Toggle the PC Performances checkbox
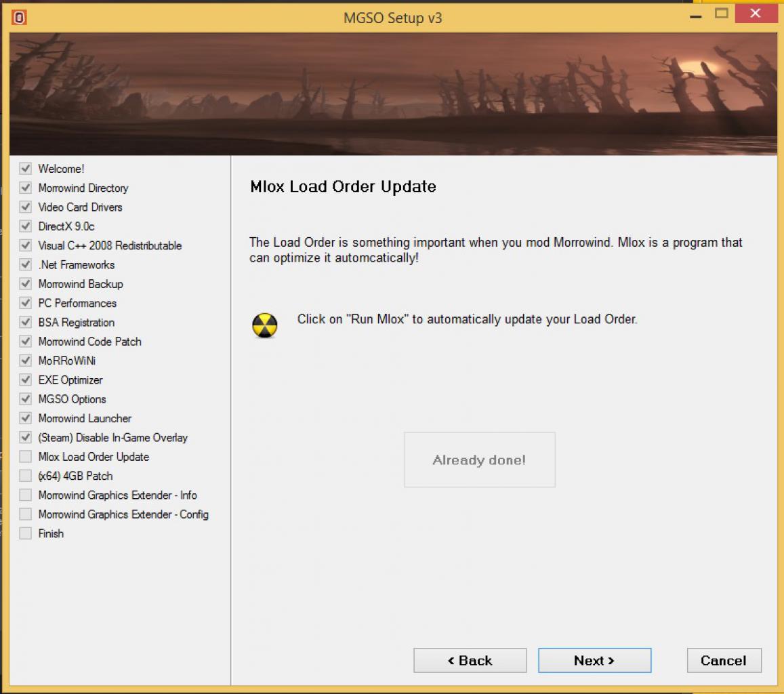Viewport: 784px width, 694px height. point(26,303)
